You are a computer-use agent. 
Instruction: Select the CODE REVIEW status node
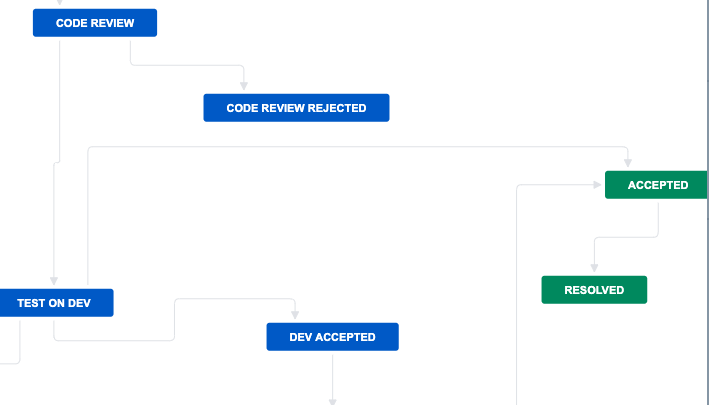(95, 23)
